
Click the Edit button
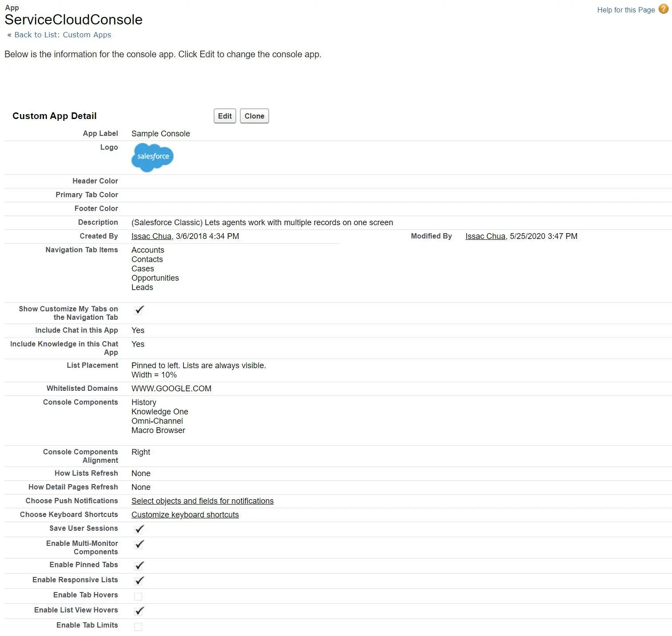tap(225, 116)
